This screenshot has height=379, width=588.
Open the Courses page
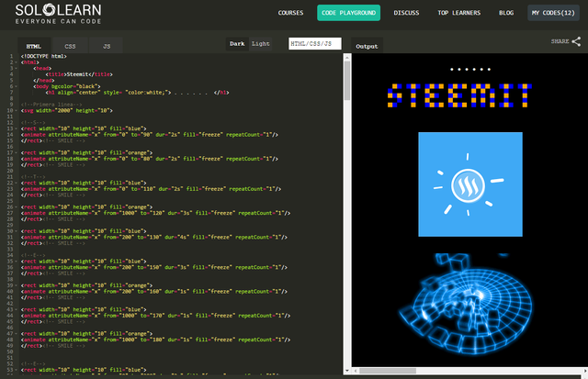[290, 13]
